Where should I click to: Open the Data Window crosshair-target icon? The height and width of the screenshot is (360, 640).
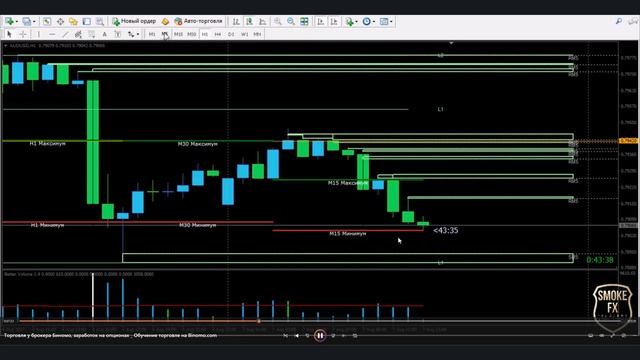(x=60, y=21)
